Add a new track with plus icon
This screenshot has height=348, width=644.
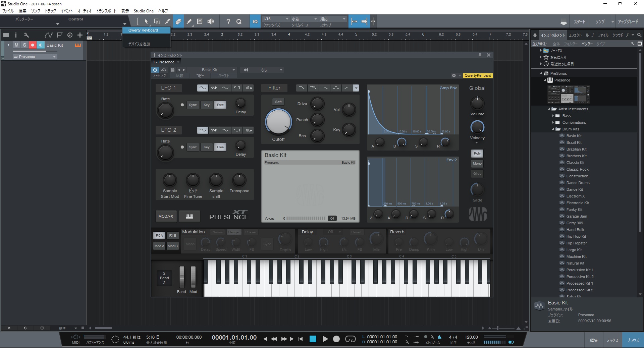[x=80, y=35]
